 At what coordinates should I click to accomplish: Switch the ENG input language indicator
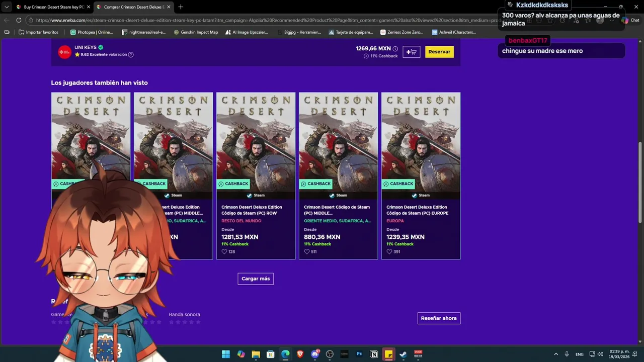(580, 354)
